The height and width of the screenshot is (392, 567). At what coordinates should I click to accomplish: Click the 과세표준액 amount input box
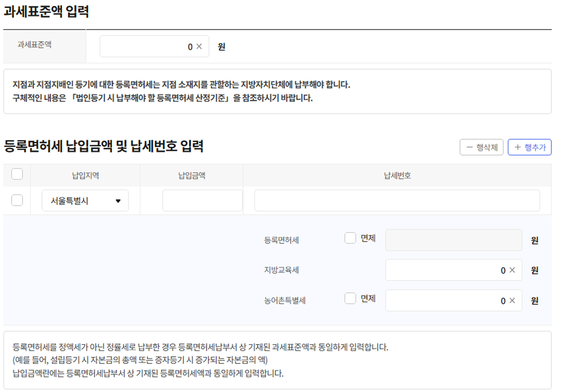[154, 46]
